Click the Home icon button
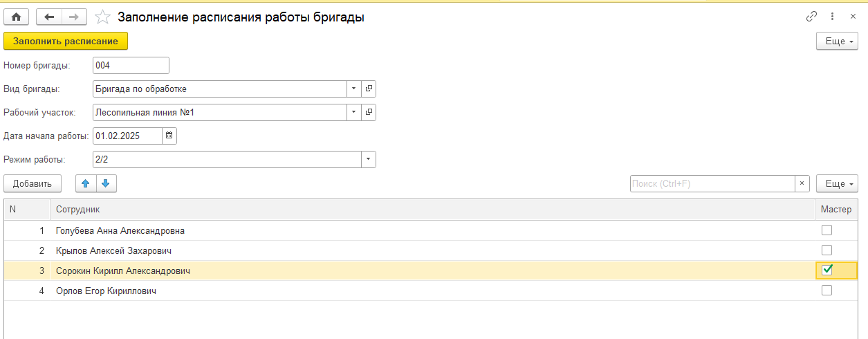 [x=17, y=17]
